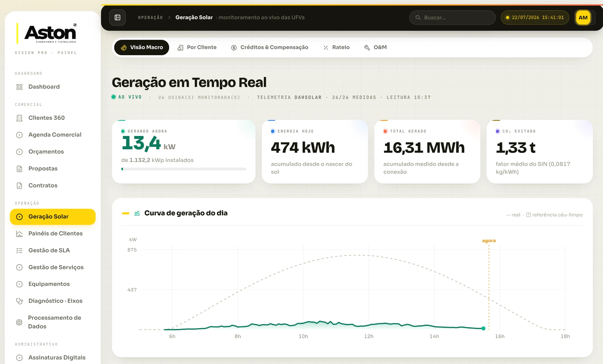Click the search magnifier icon
Screen dimensions: 603x364
tap(418, 17)
